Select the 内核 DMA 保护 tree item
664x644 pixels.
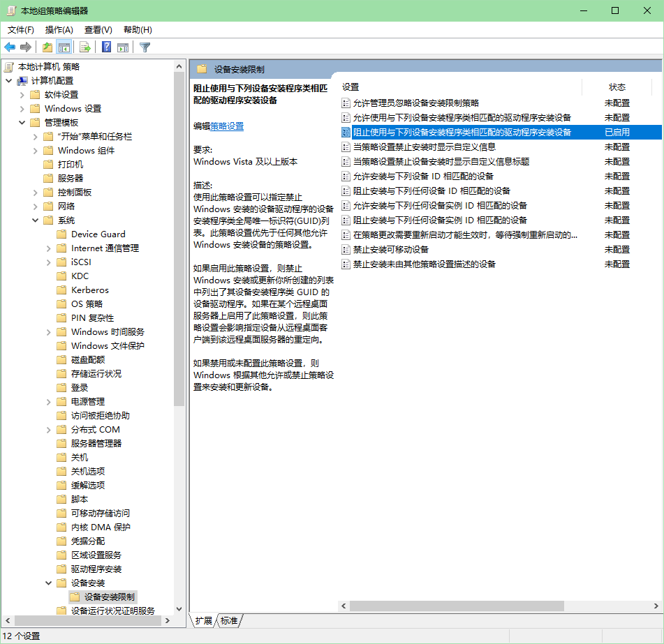click(101, 527)
